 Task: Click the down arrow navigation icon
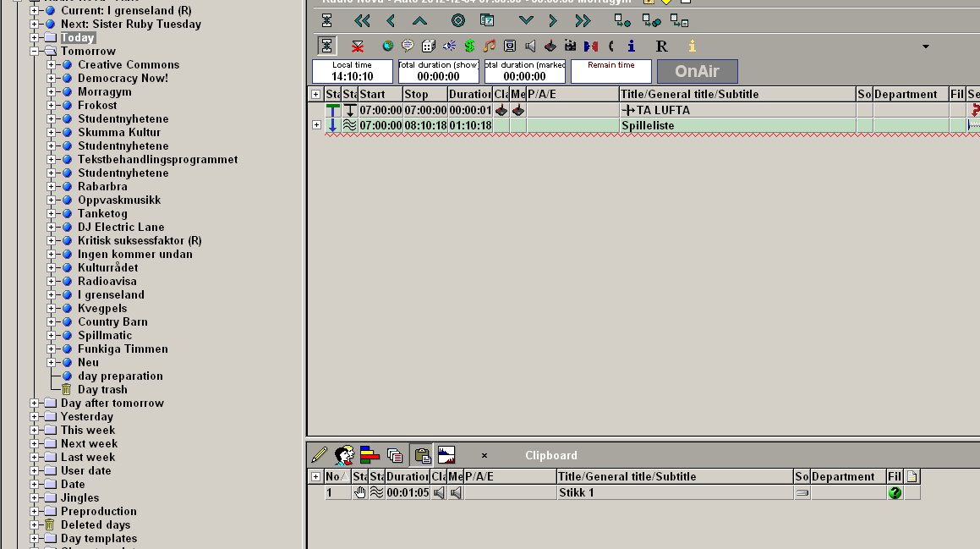click(x=526, y=20)
